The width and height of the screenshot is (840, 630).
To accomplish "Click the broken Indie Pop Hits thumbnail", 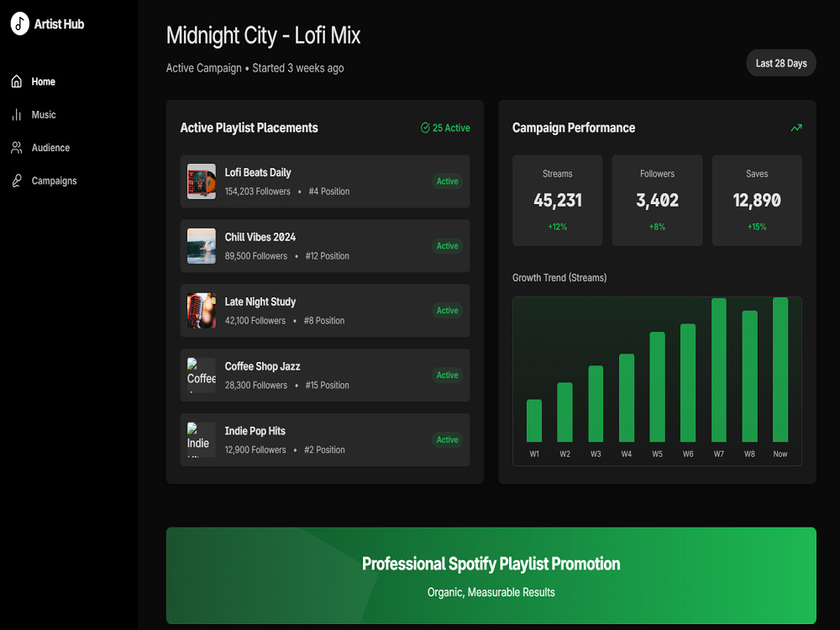I will 202,440.
